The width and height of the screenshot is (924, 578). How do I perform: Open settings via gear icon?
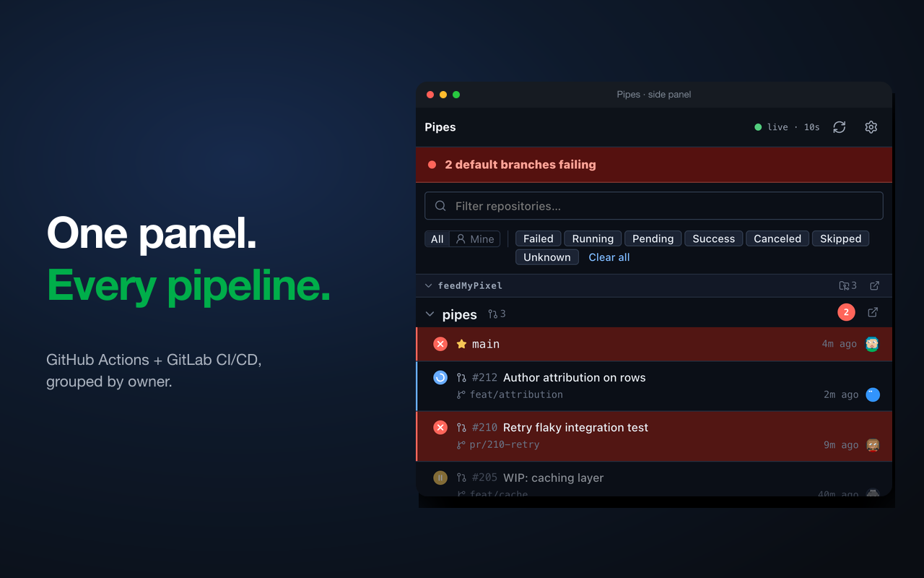[871, 127]
